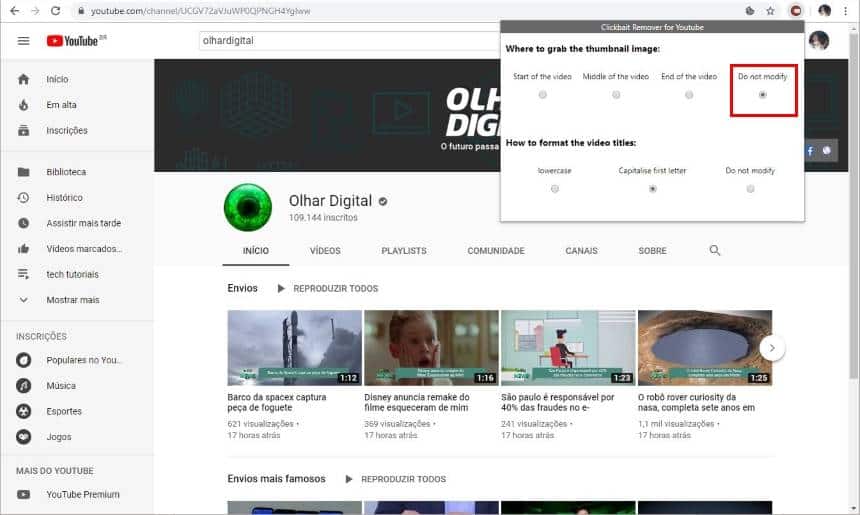Select End of the video thumbnail option
Viewport: 860px width, 515px height.
click(x=689, y=95)
